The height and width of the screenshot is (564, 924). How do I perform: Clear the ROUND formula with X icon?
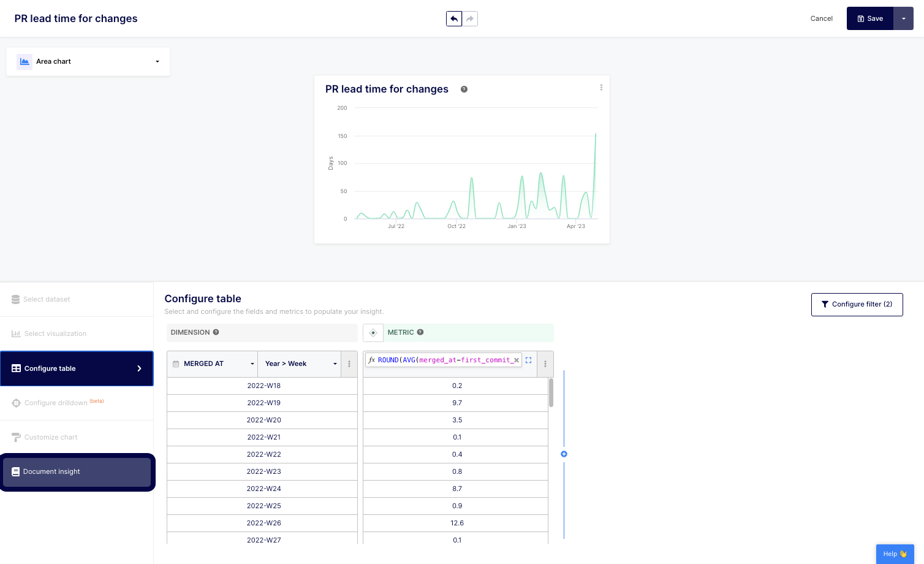(517, 360)
